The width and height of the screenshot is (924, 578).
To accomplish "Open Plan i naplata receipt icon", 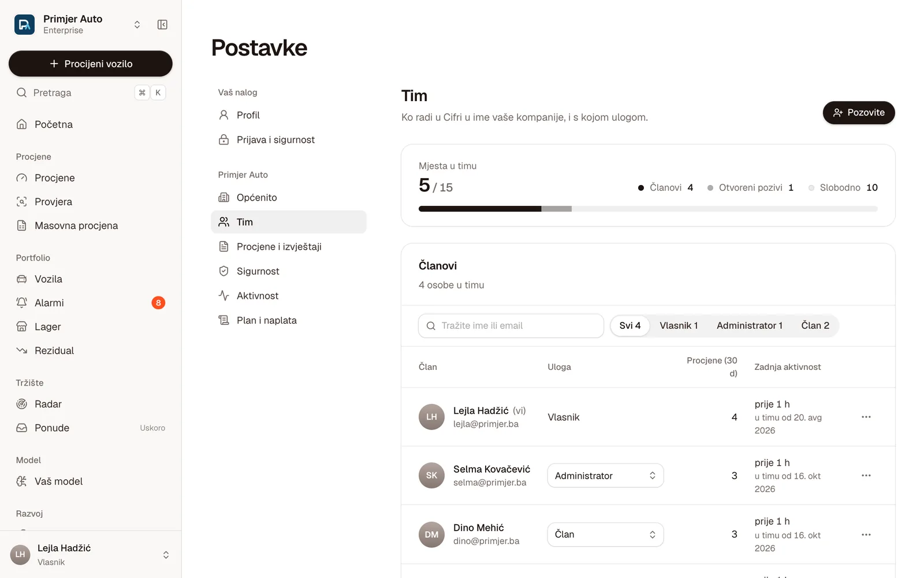I will 224,320.
